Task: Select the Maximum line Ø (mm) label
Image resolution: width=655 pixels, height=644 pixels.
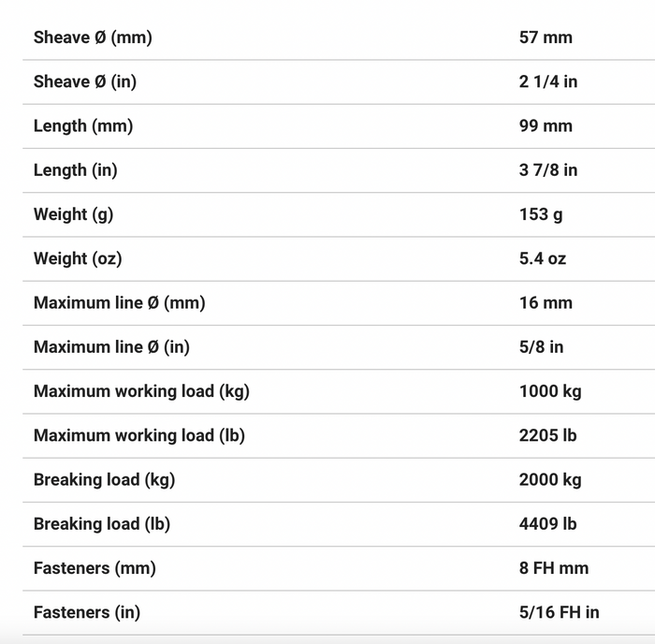Action: click(x=119, y=303)
